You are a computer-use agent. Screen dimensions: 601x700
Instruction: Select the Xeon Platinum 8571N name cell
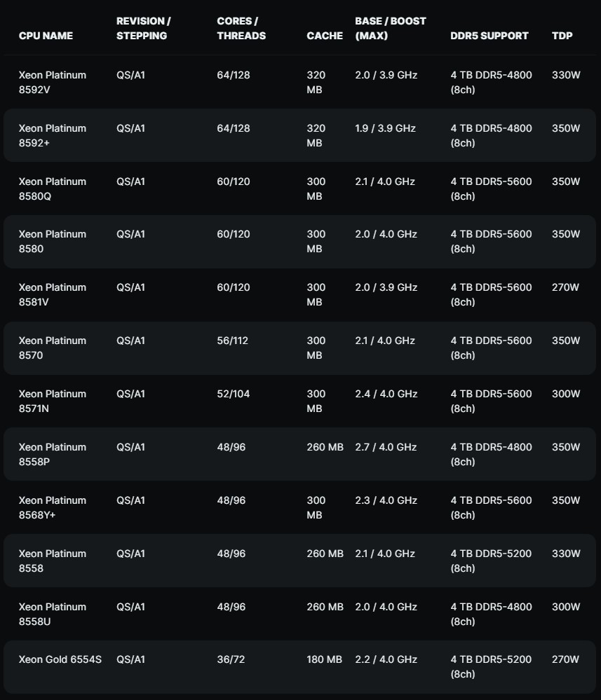coord(53,401)
